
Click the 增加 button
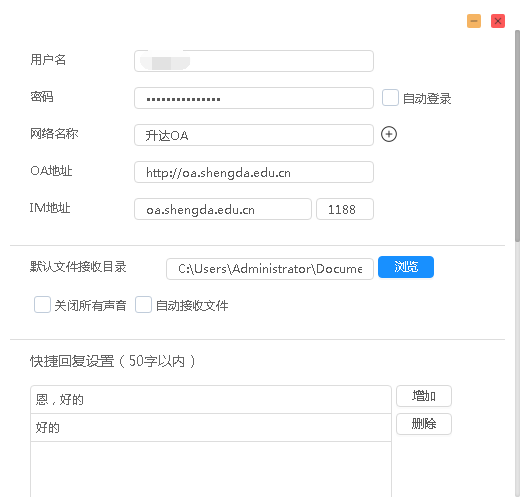[x=424, y=396]
